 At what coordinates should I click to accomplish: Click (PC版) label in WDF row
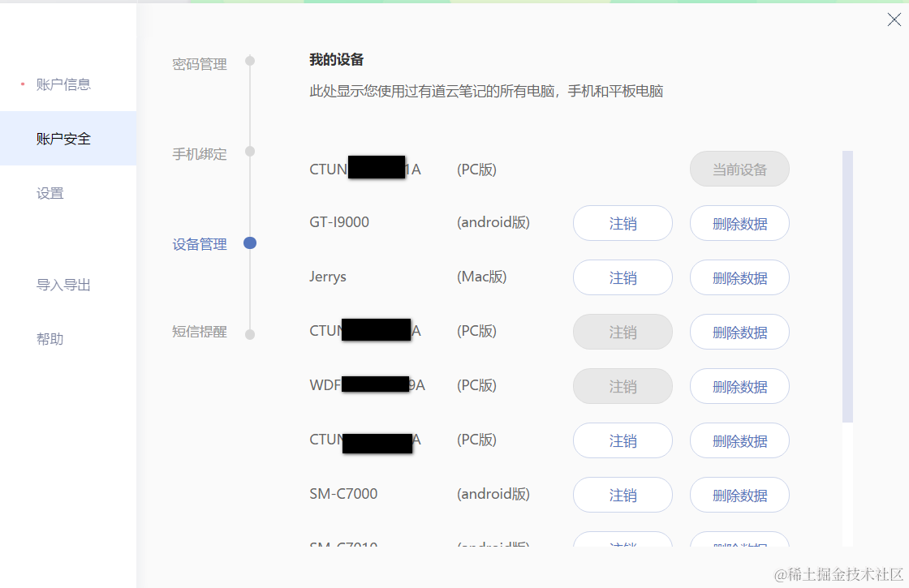476,386
